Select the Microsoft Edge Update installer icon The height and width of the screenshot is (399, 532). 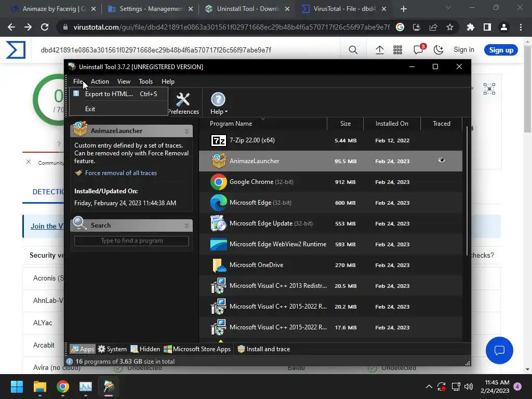click(x=219, y=223)
